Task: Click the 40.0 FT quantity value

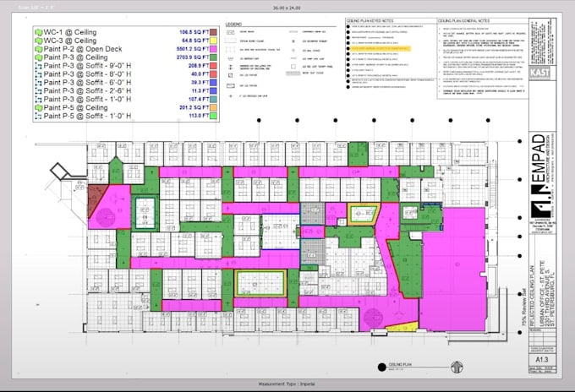Action: [200, 74]
